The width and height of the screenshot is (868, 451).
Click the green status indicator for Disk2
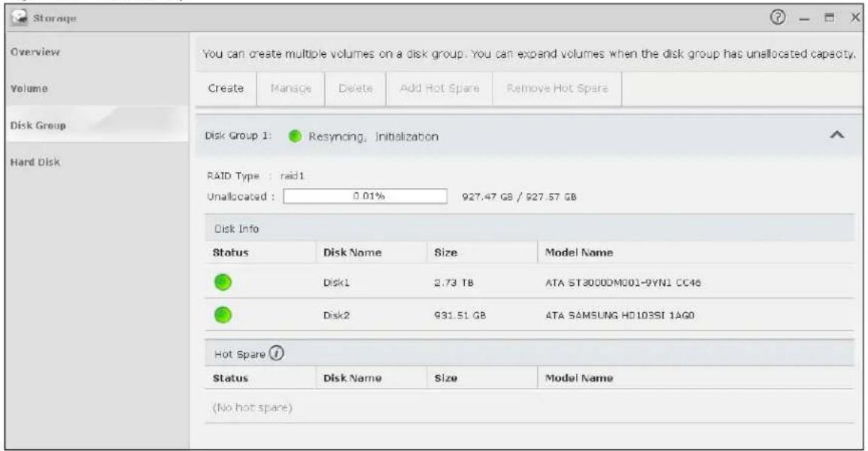point(223,315)
